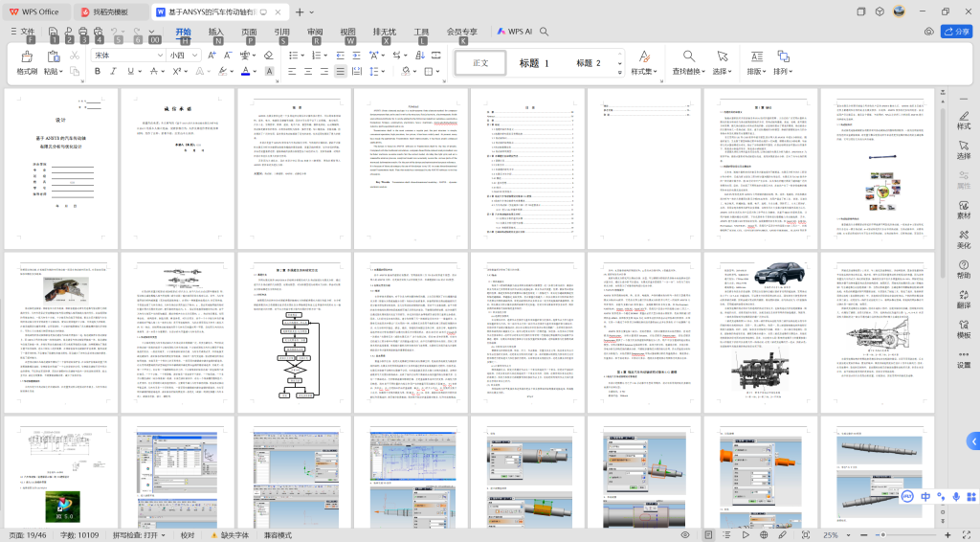Click the Find and Replace (查找替换) magnifier icon
The width and height of the screenshot is (980, 542).
pos(688,56)
